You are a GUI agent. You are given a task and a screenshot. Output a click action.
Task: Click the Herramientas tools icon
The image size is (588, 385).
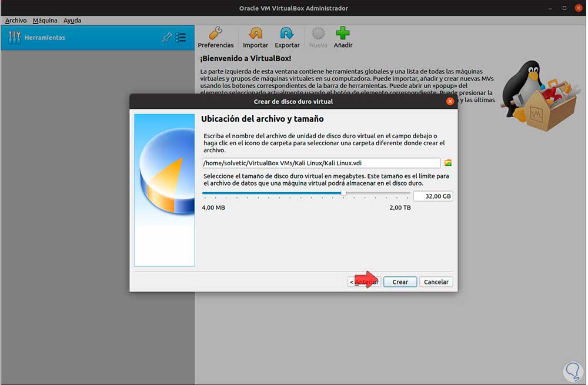[15, 38]
